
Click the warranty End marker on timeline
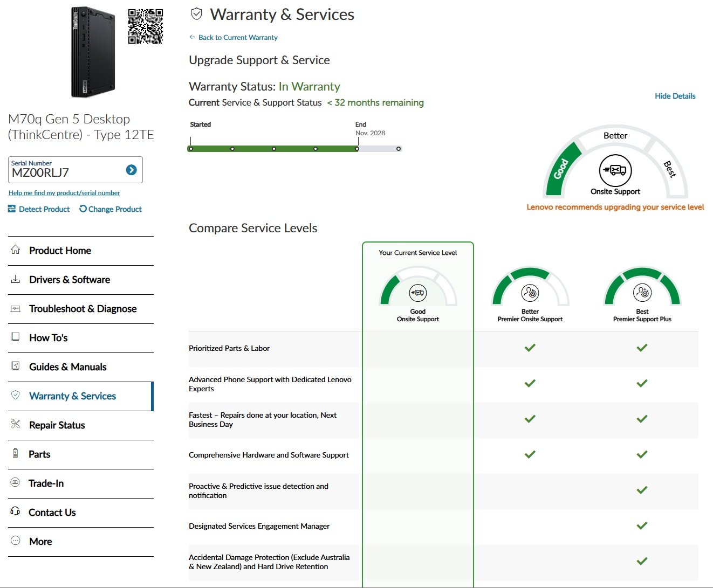[x=357, y=149]
